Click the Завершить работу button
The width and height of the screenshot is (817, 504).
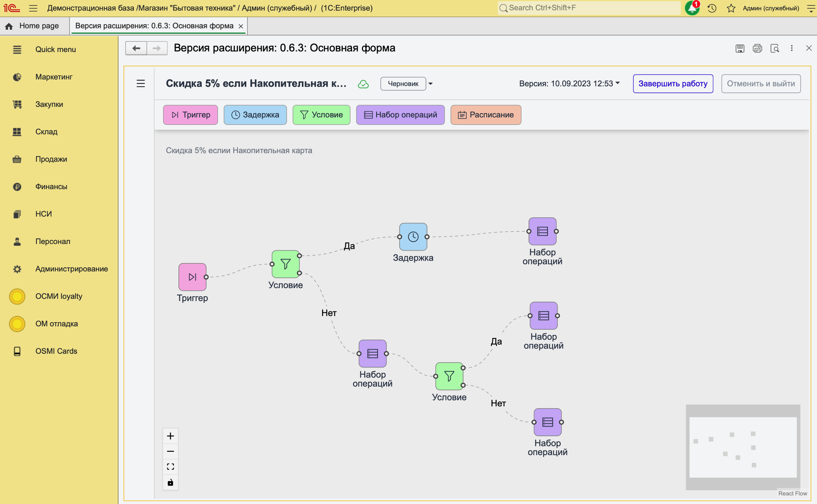pos(672,84)
